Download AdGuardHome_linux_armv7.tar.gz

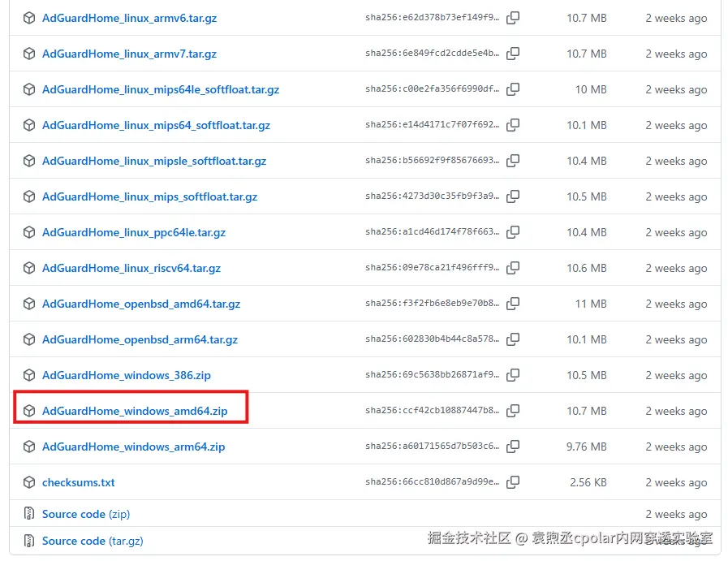click(130, 54)
